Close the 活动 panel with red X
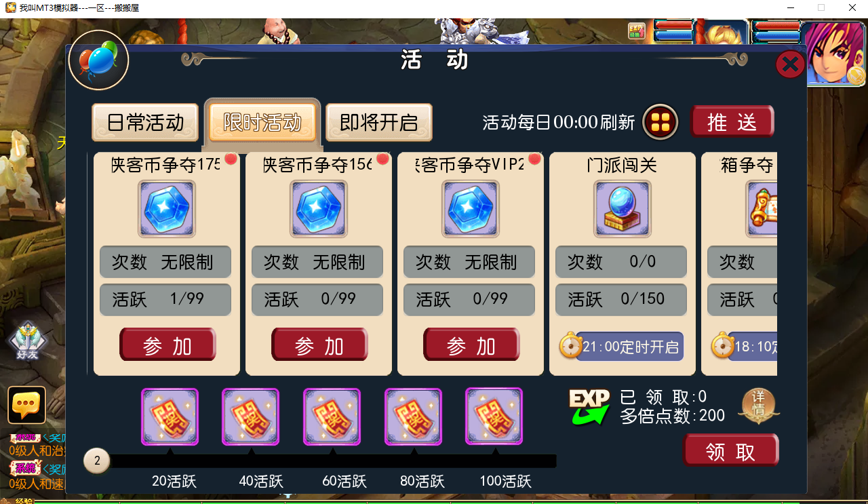This screenshot has width=868, height=504. (790, 65)
